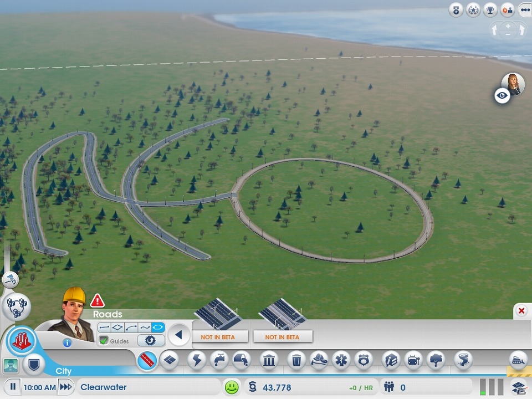Open the region view cubes icon
The width and height of the screenshot is (532, 399).
point(17,306)
